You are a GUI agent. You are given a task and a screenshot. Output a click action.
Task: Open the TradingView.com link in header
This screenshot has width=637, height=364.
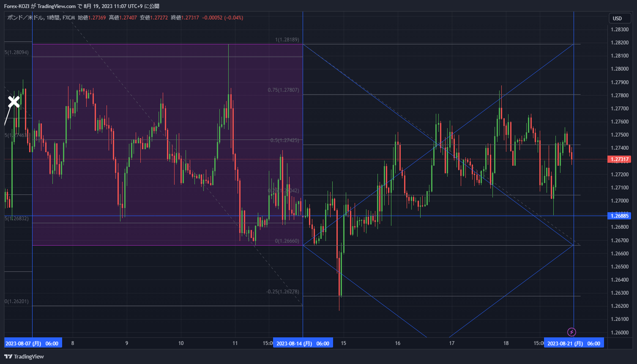[57, 6]
